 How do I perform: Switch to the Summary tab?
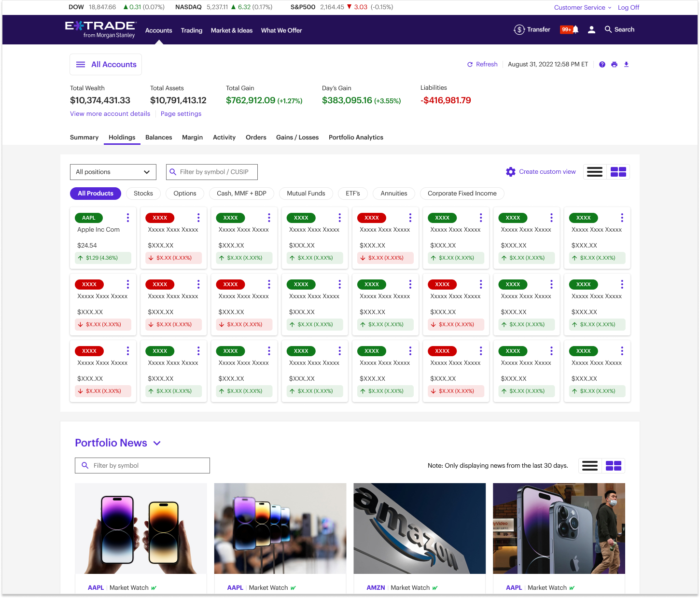point(84,138)
